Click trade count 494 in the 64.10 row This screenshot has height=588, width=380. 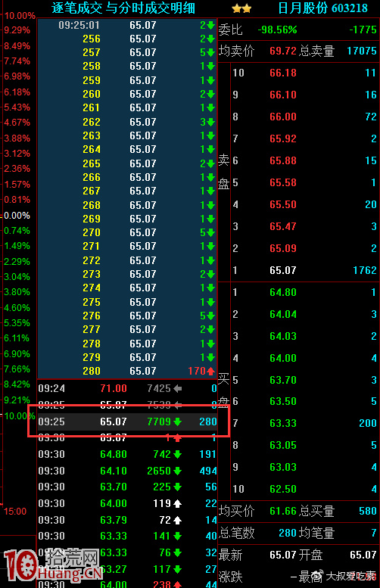point(208,471)
